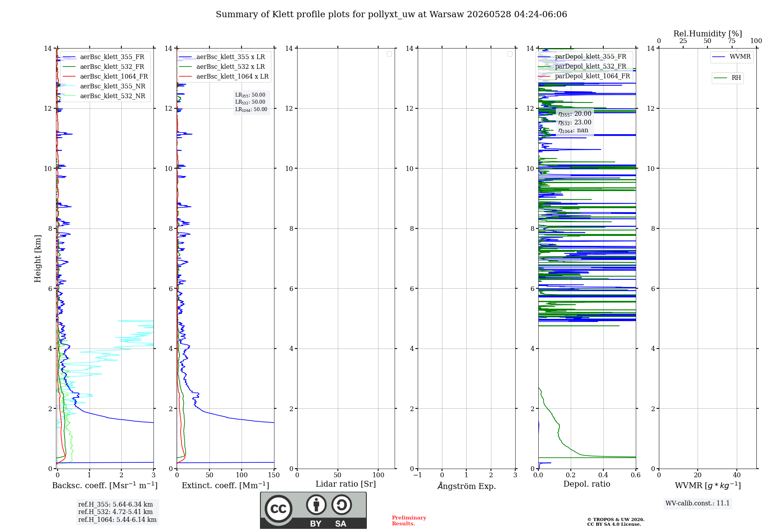Image resolution: width=783 pixels, height=532 pixels.
Task: Click the LR355: 50.00 annotation
Action: (250, 95)
